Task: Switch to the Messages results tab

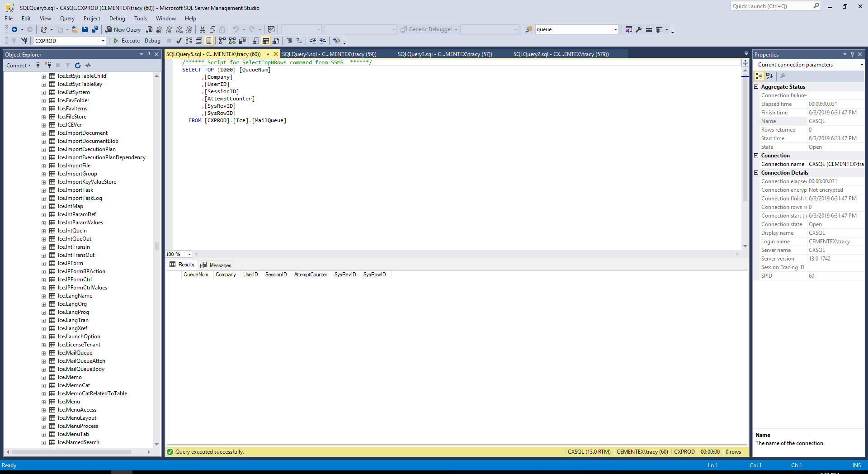Action: coord(216,265)
